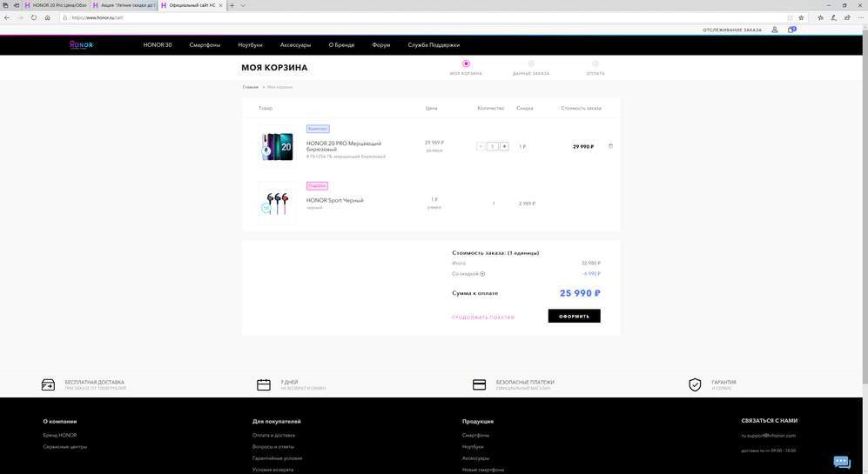Click the 'Продолжить покупки' link
Screen dimensions: 868x474
[x=483, y=317]
